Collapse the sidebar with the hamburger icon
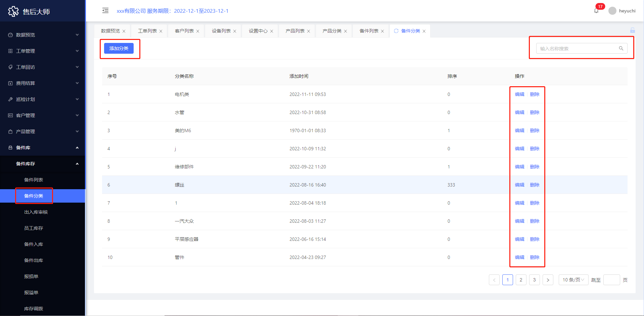Viewport: 644px width, 316px height. click(x=105, y=10)
